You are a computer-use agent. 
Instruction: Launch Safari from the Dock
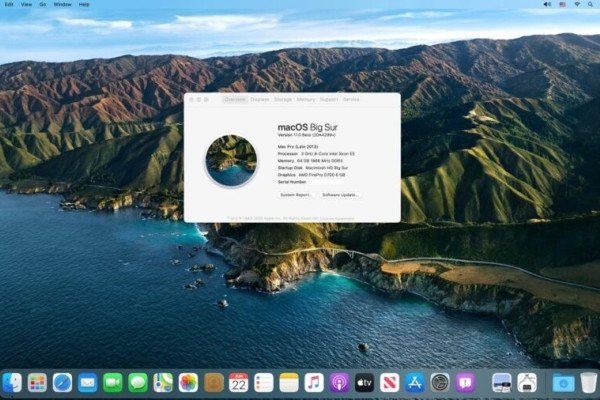[x=62, y=383]
